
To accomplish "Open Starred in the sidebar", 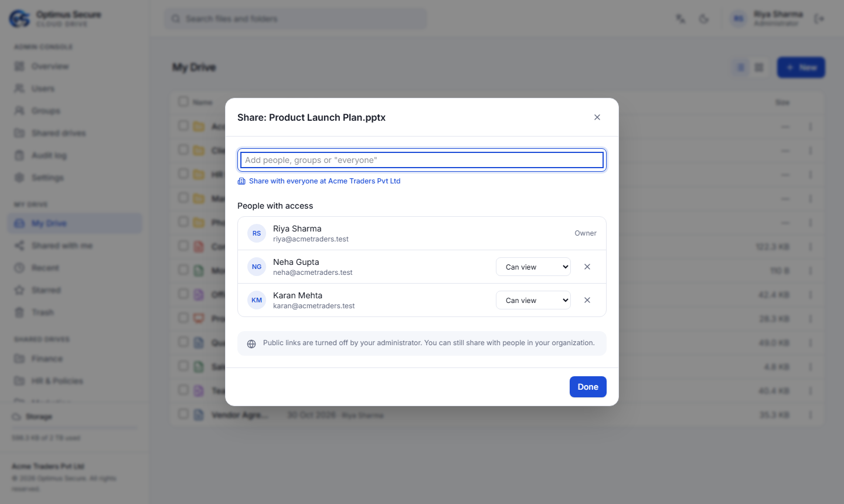I will (x=74, y=290).
